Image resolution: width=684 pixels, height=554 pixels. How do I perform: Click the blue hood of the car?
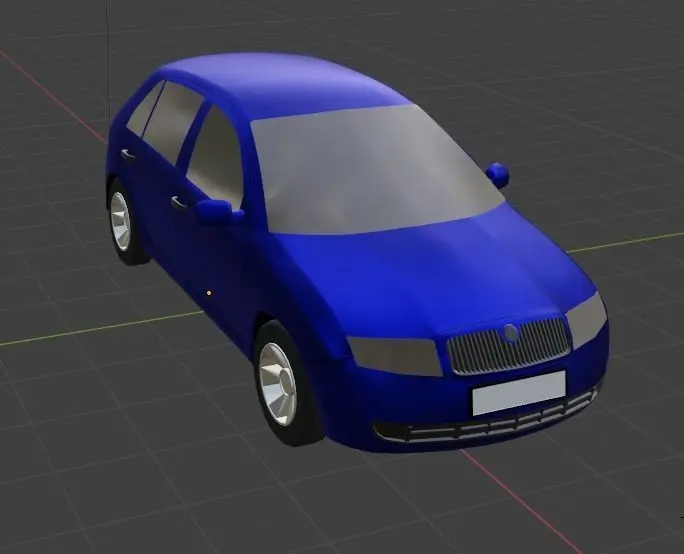(x=432, y=270)
